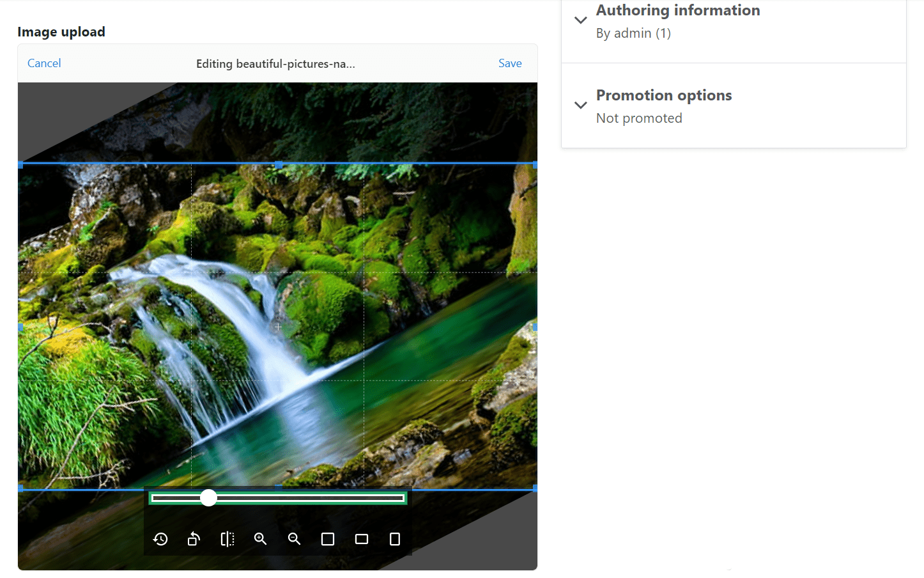
Task: Zoom into the image
Action: point(260,539)
